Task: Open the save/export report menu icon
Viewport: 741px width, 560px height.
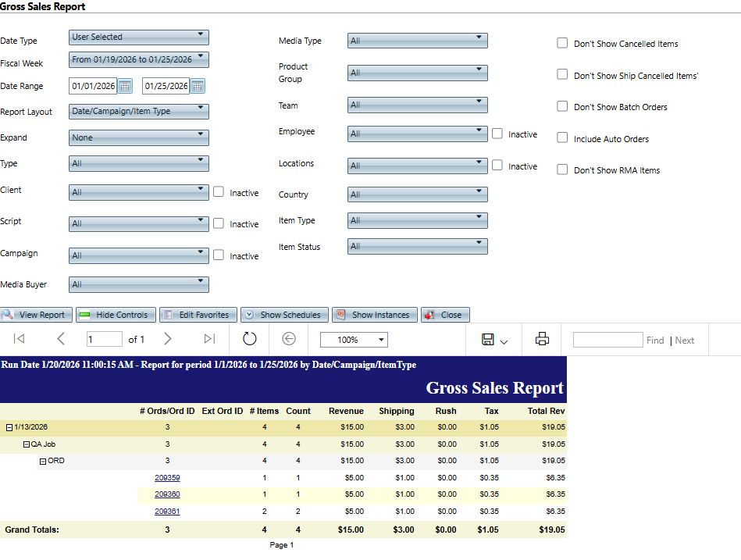Action: [x=494, y=340]
